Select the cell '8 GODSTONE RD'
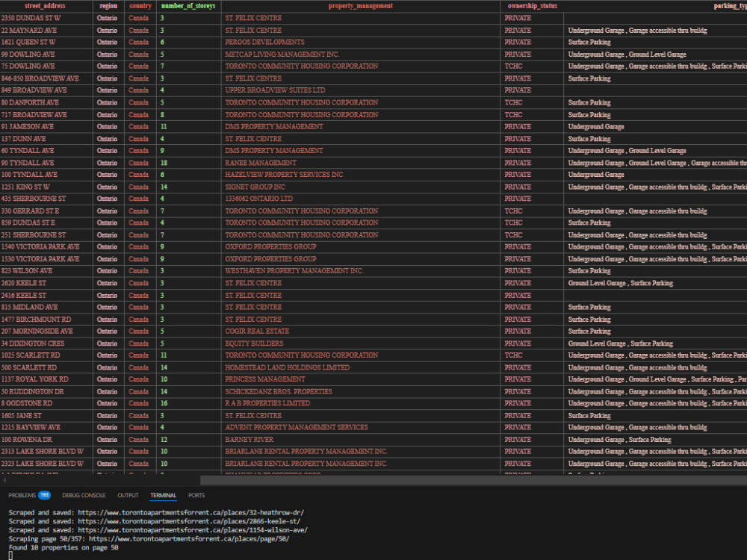747x560 pixels. point(46,403)
